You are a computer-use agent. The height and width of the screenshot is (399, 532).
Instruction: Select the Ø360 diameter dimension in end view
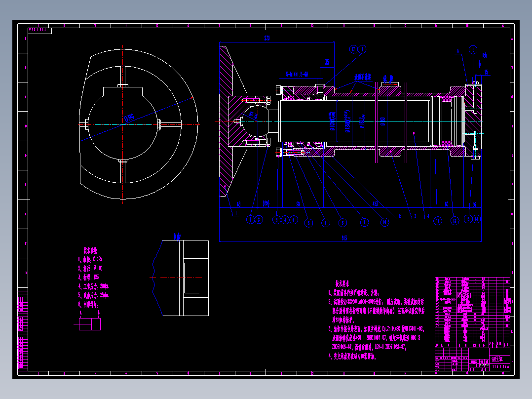[129, 118]
